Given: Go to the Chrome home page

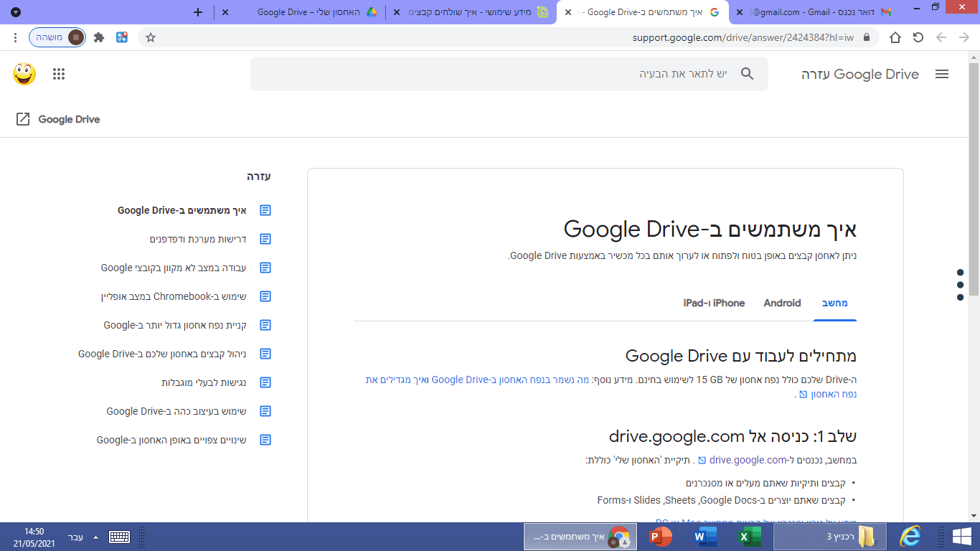Looking at the screenshot, I should [895, 37].
